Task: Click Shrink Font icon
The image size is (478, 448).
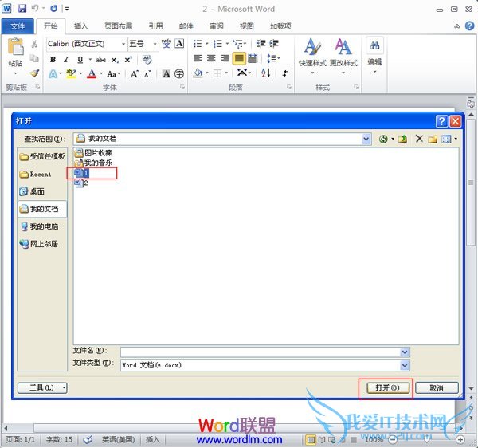Action: pyautogui.click(x=147, y=74)
